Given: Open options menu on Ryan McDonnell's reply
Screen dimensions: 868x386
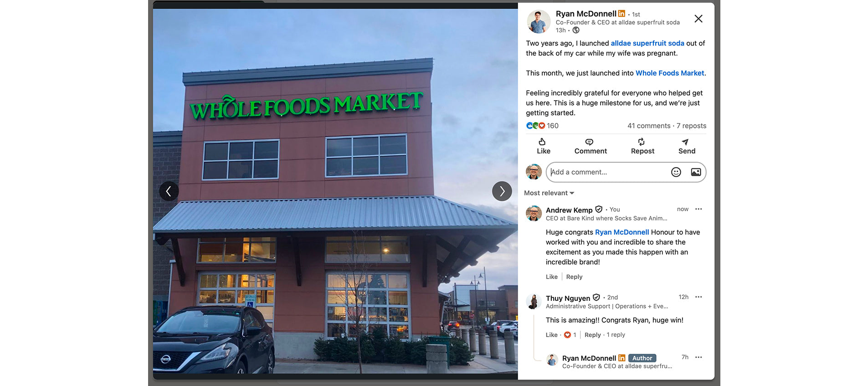Looking at the screenshot, I should 699,357.
